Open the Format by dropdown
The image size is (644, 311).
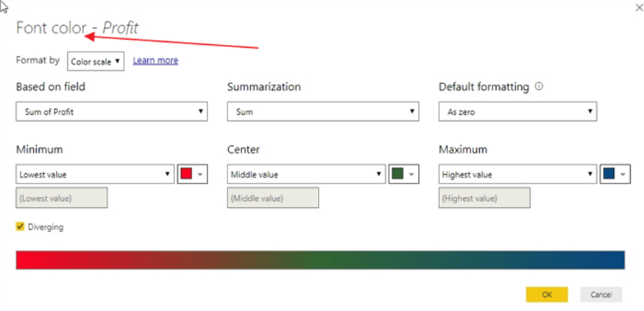coord(96,61)
